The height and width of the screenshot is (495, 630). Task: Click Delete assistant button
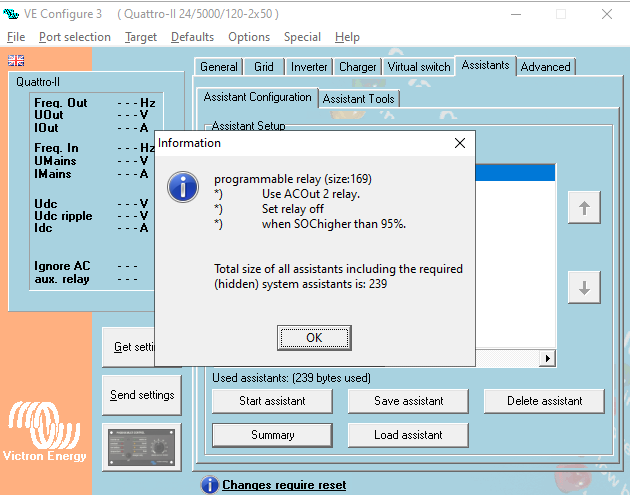click(x=544, y=401)
